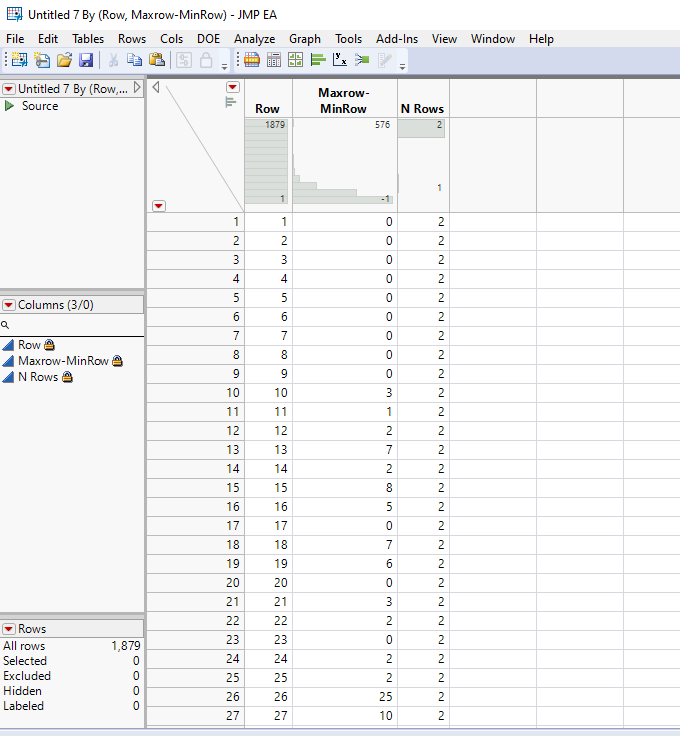Click the Labeled rows entry

(x=71, y=706)
